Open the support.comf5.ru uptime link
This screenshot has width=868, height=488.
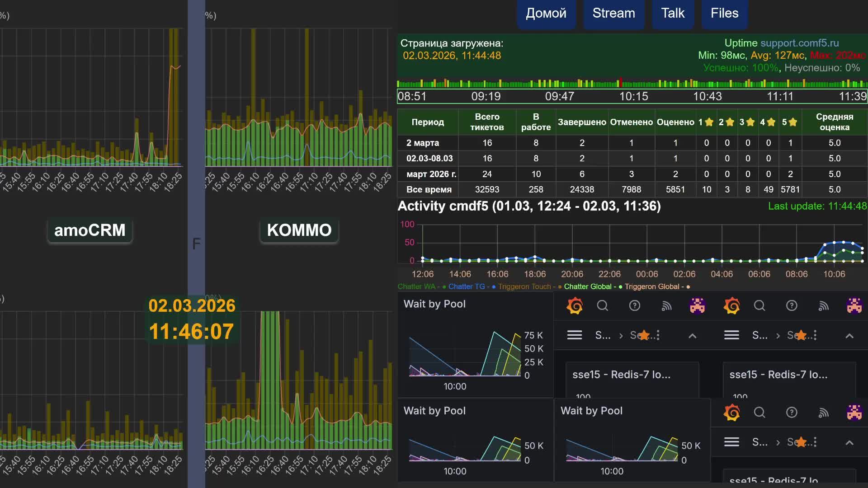799,43
